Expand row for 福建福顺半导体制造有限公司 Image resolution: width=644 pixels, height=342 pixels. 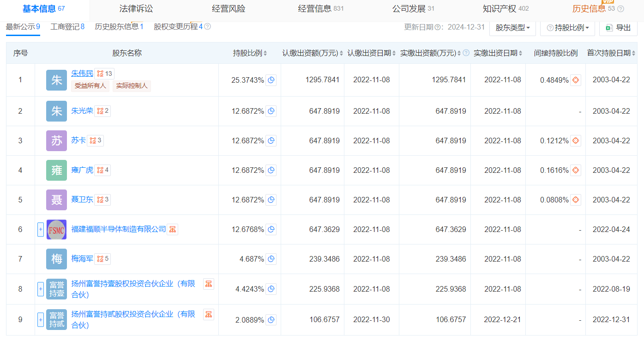(41, 229)
